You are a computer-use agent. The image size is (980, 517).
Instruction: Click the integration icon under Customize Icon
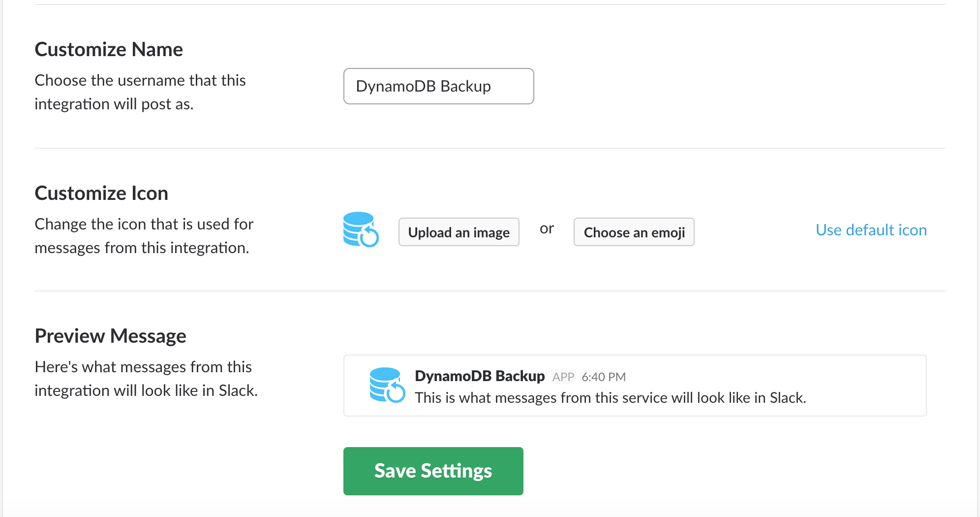361,232
